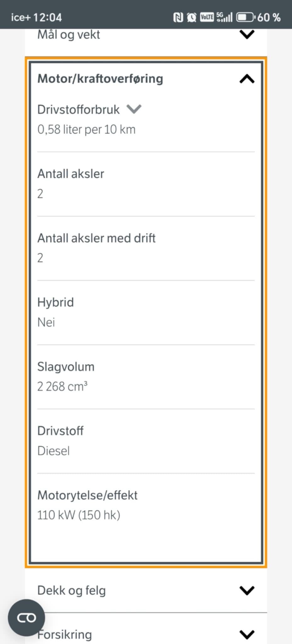Tap the 0,58 liter per 10 km text

86,130
